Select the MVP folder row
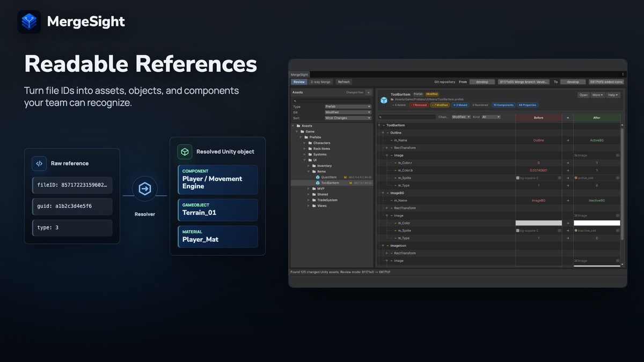The height and width of the screenshot is (362, 644). click(x=332, y=189)
